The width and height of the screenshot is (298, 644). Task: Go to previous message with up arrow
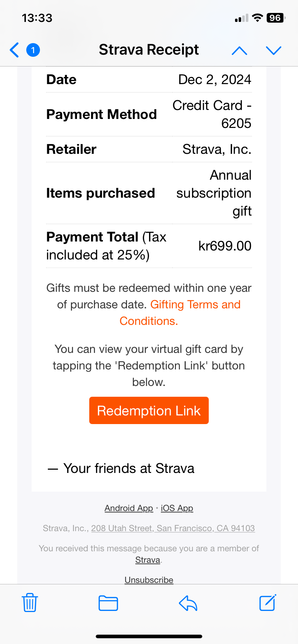tap(239, 51)
